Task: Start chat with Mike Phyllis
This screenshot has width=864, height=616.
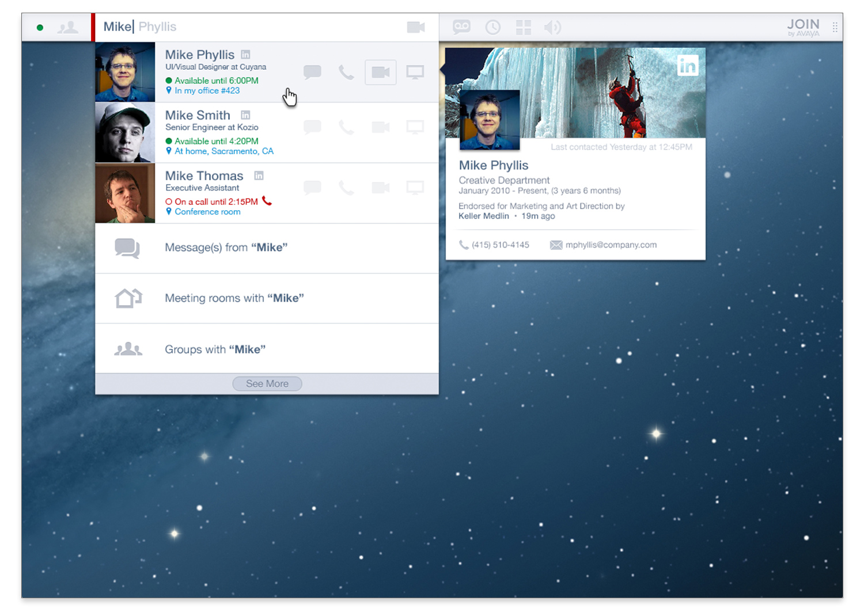Action: tap(312, 73)
